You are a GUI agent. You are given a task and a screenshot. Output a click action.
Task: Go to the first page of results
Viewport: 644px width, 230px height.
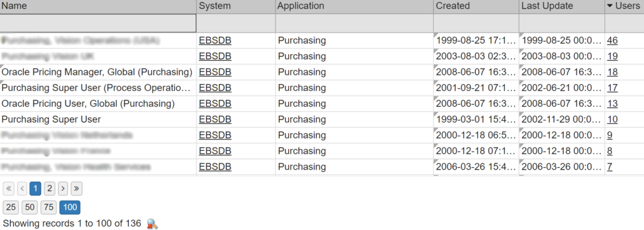(x=9, y=189)
